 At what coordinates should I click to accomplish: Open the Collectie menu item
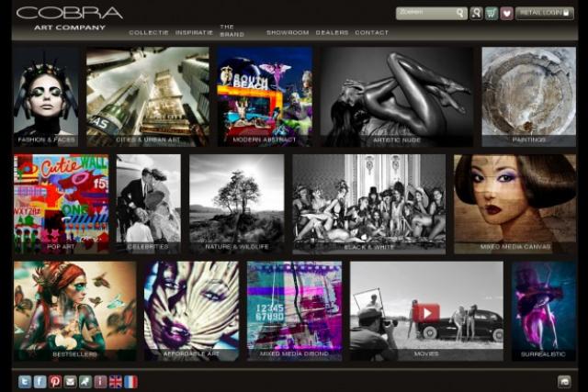[x=149, y=32]
